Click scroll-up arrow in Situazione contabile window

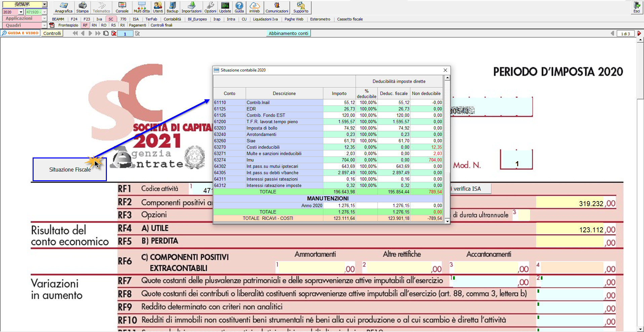[x=447, y=78]
